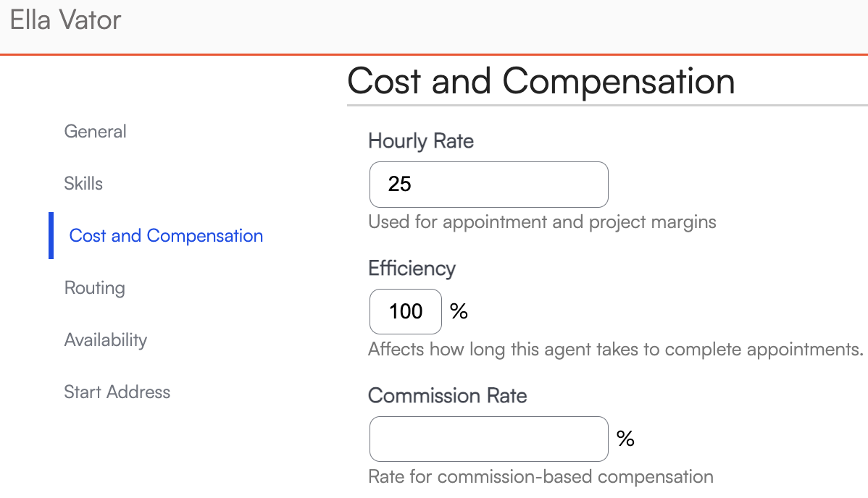Click the 'Used for appointment and project margins' hint

542,222
